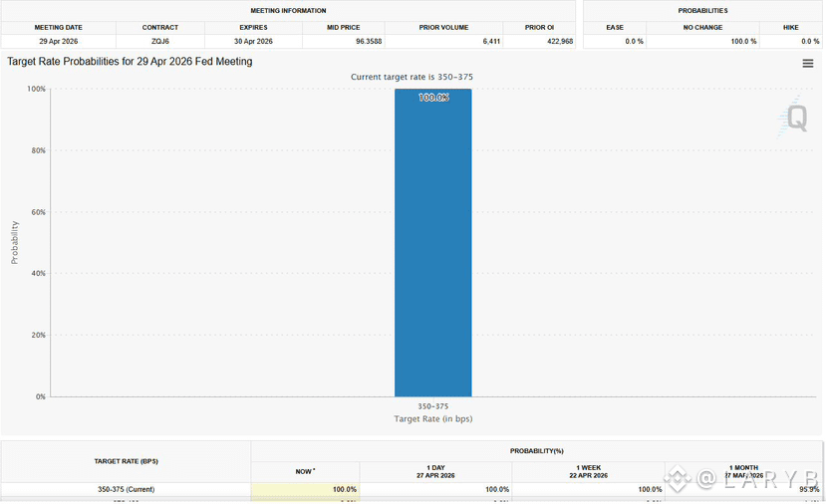Select the '30 Apr 2026' expires cell

tap(253, 41)
